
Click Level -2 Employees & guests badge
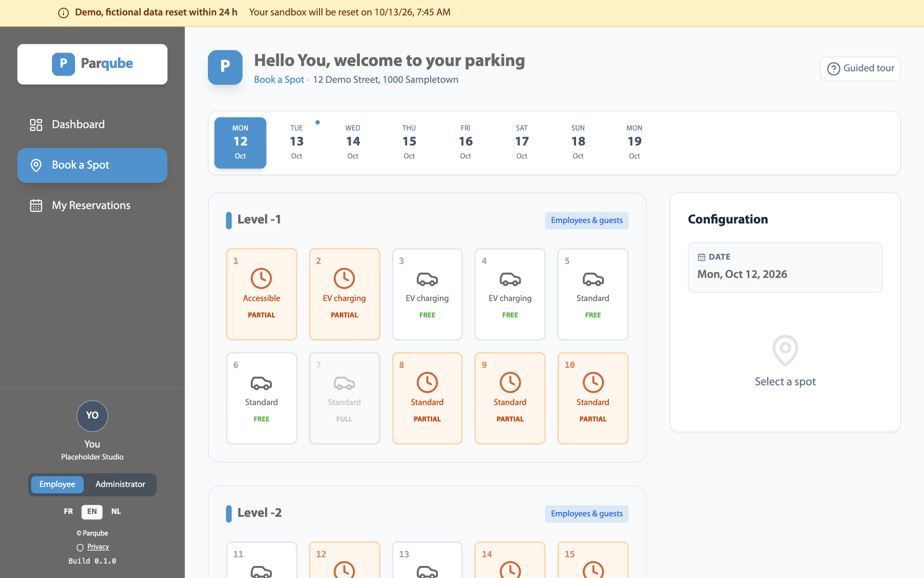[587, 514]
